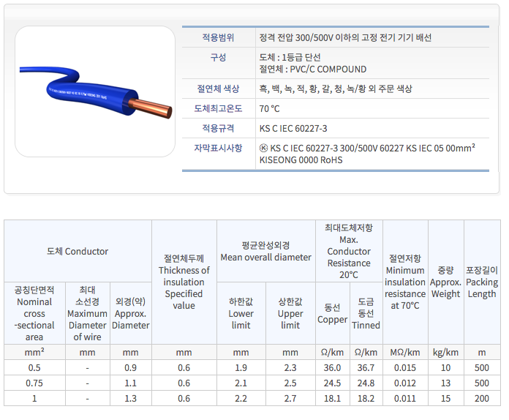Click the 2.5 upper limit cell
The image size is (509, 420).
click(x=290, y=383)
